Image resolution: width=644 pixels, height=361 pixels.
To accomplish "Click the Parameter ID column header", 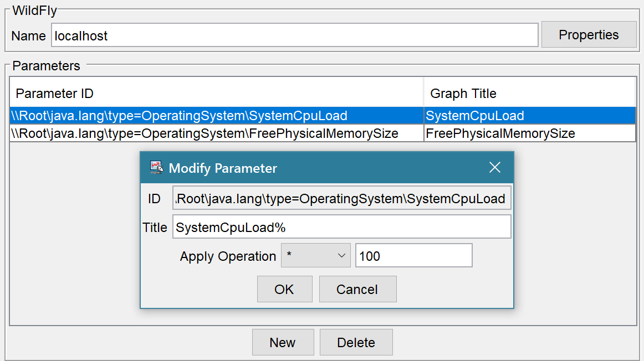I will (x=217, y=93).
